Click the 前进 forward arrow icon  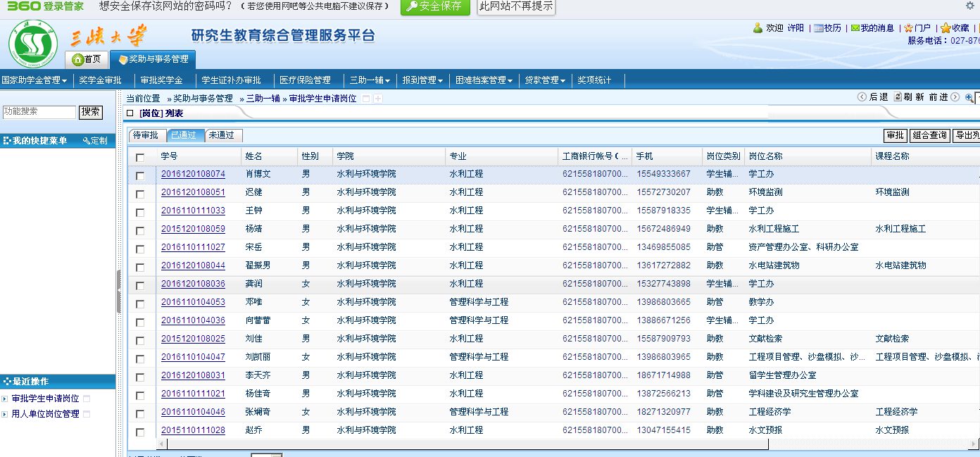coord(955,97)
